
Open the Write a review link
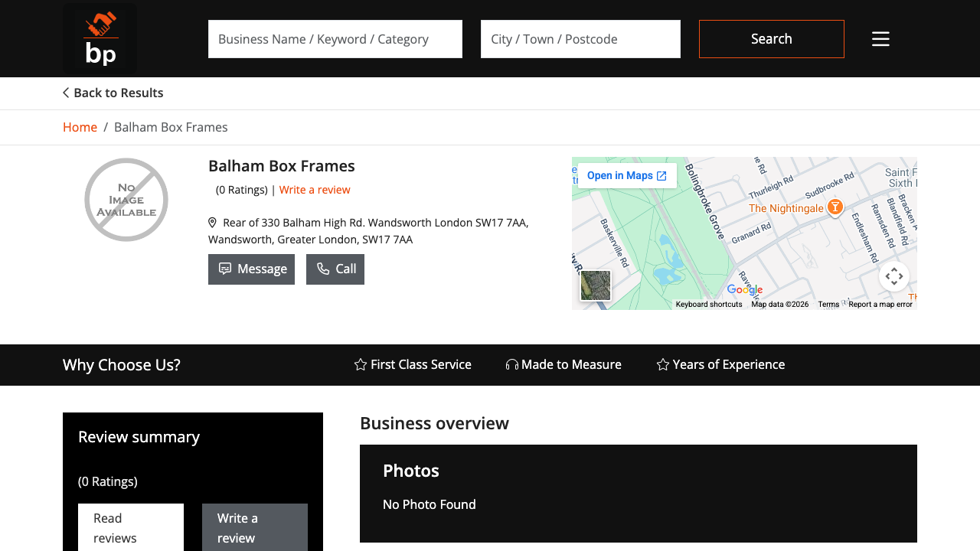pos(315,189)
